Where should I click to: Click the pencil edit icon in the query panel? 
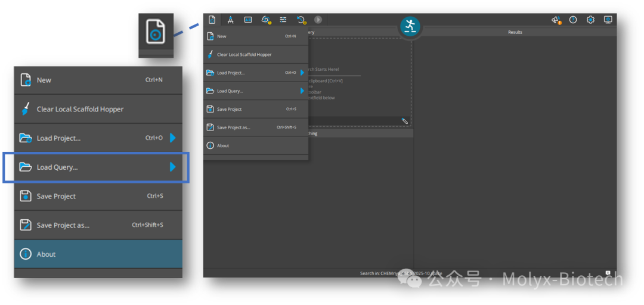(x=404, y=121)
